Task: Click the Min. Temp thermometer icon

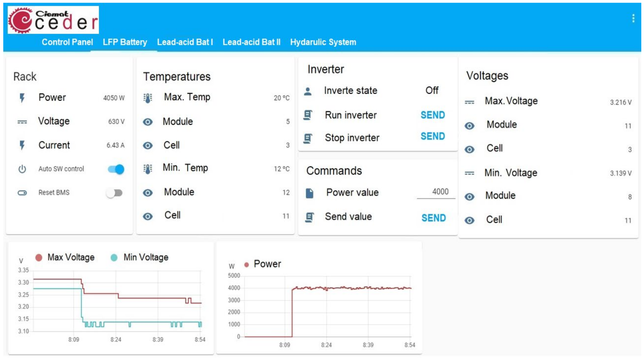Action: tap(148, 169)
